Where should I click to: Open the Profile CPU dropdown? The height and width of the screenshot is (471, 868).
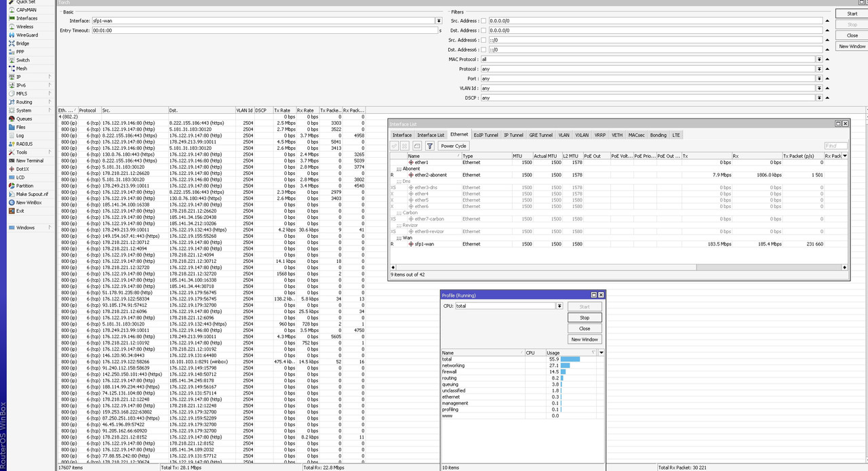coord(559,306)
